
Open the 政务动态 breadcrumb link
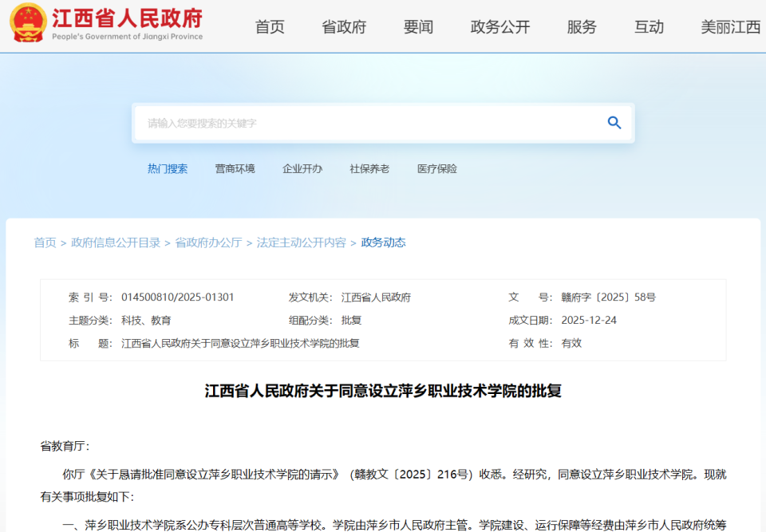[x=382, y=242]
